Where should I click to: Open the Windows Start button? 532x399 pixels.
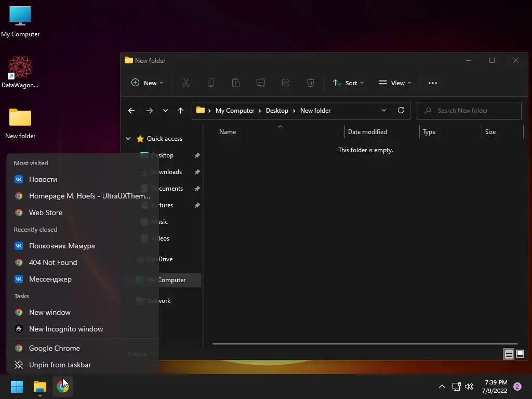[17, 387]
